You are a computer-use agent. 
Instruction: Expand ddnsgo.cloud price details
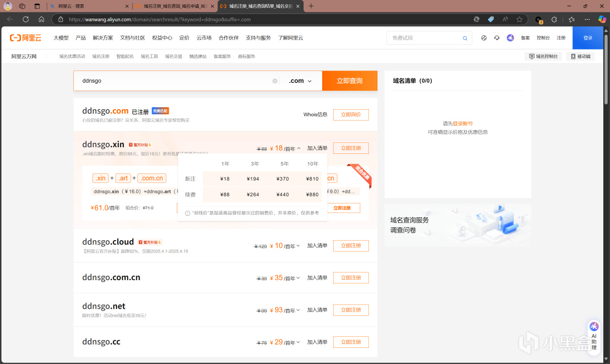point(298,246)
